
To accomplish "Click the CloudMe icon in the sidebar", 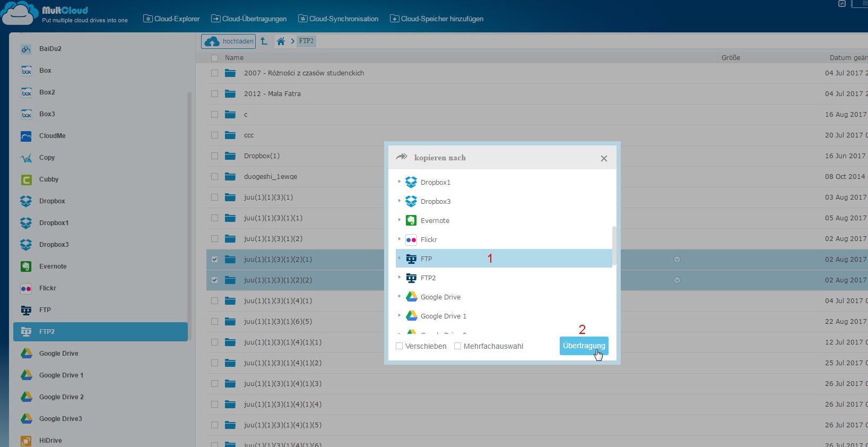I will pos(26,136).
